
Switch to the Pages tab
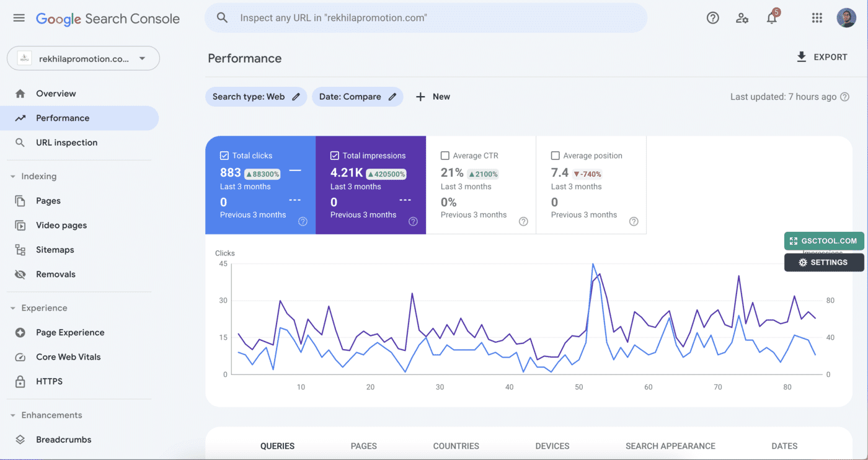pos(363,446)
